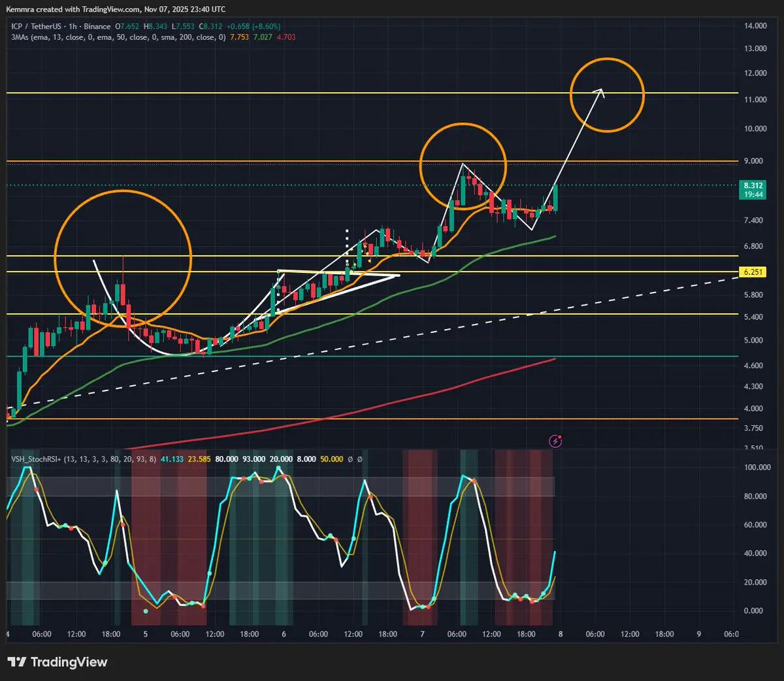This screenshot has width=784, height=681.
Task: Click the Binance exchange label
Action: [x=97, y=27]
